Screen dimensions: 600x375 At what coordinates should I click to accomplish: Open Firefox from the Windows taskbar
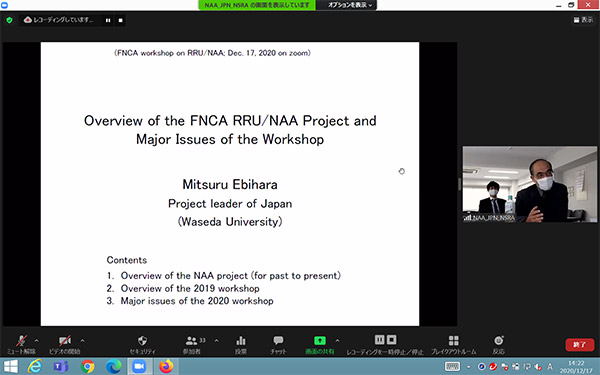click(166, 366)
